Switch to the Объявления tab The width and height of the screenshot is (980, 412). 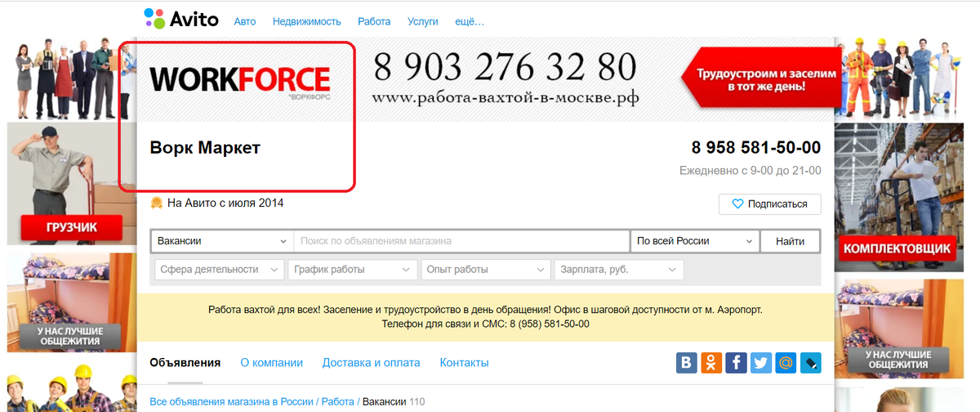185,363
